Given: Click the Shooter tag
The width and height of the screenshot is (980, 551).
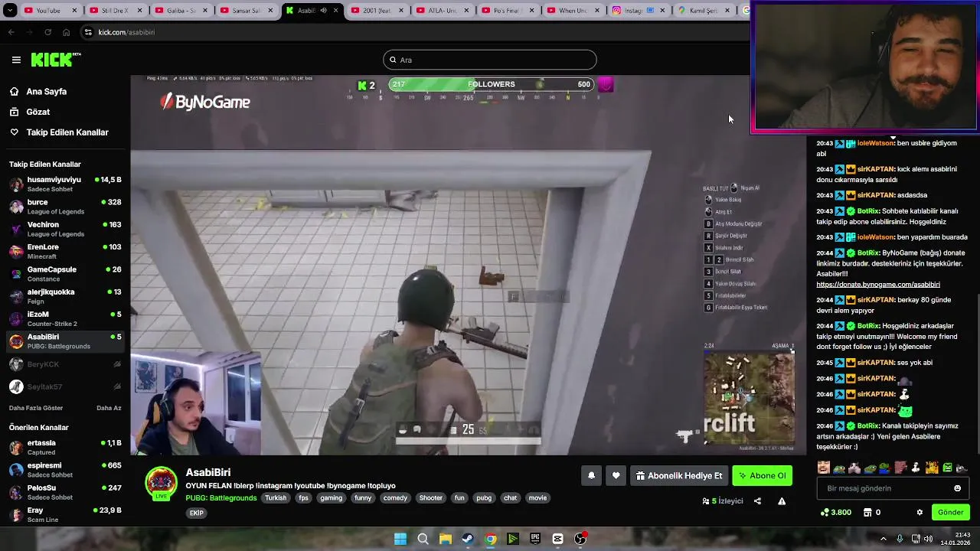Looking at the screenshot, I should pos(430,497).
